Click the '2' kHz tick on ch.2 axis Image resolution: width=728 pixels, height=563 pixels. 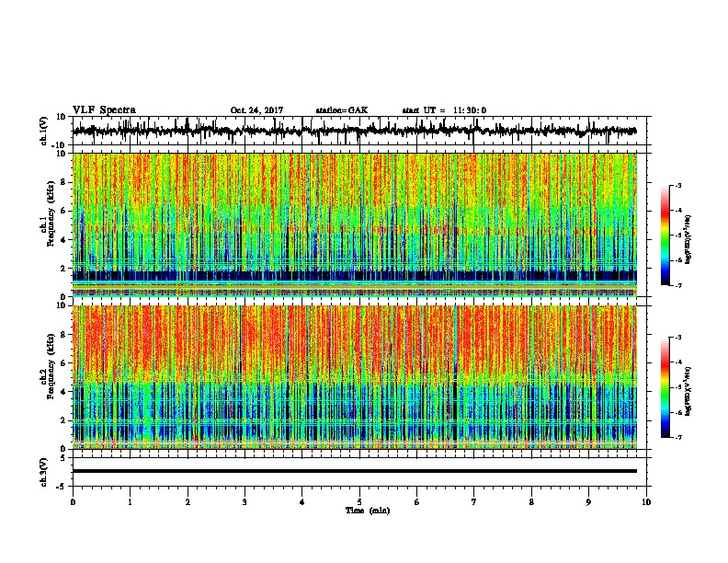(63, 420)
